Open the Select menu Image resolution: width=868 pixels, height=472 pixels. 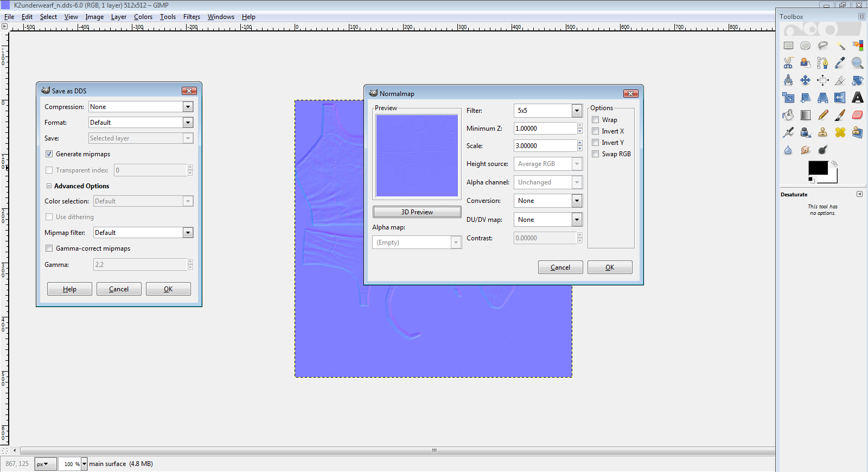tap(48, 17)
